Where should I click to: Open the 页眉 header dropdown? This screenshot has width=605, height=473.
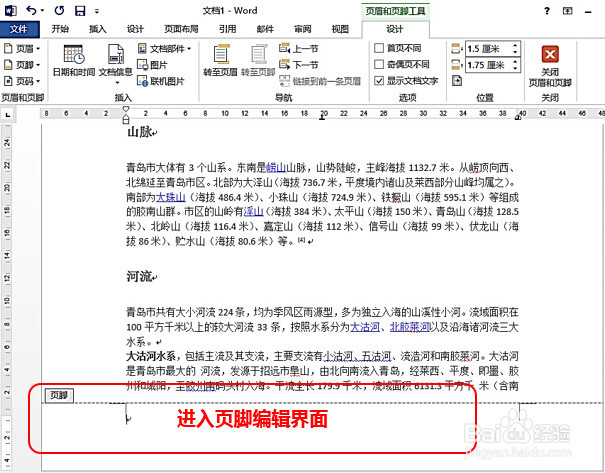click(x=22, y=49)
